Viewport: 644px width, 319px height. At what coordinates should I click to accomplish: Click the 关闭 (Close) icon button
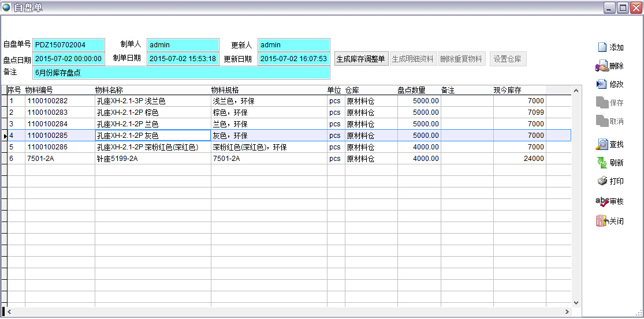pyautogui.click(x=610, y=221)
